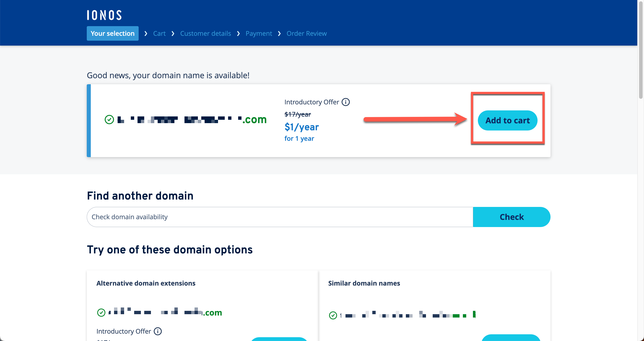The height and width of the screenshot is (341, 644).
Task: Go to the Order Review step
Action: pyautogui.click(x=307, y=33)
